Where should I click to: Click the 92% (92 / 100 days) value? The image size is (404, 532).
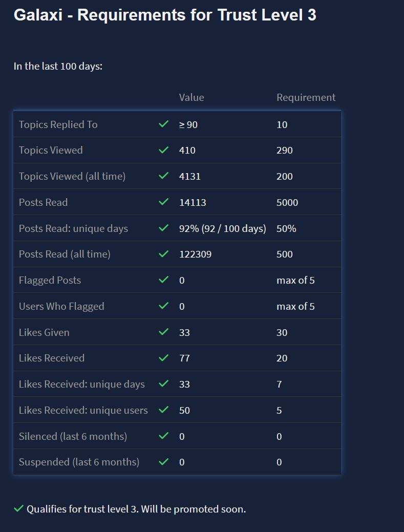222,228
